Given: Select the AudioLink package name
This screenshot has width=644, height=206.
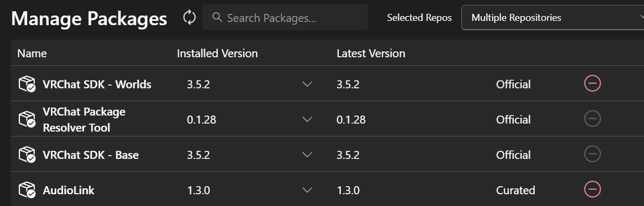Looking at the screenshot, I should point(68,190).
